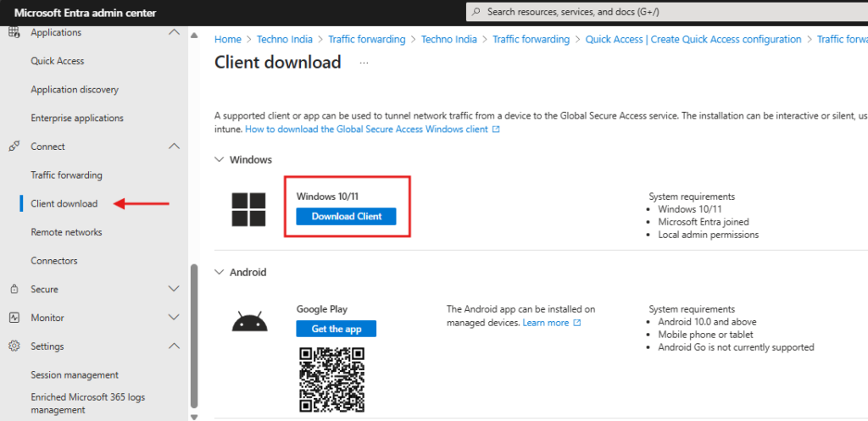Click the Connect plug icon in the sidebar
Screen dimensions: 868x421
pyautogui.click(x=14, y=147)
